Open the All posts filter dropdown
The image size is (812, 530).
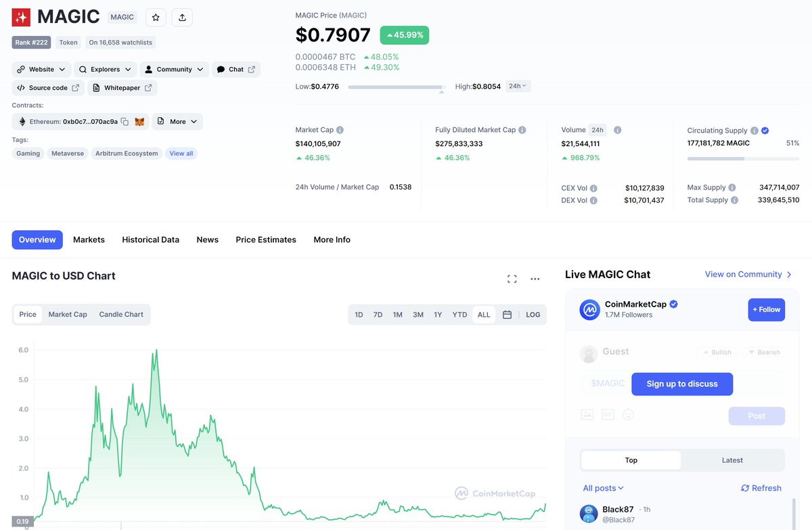coord(603,488)
